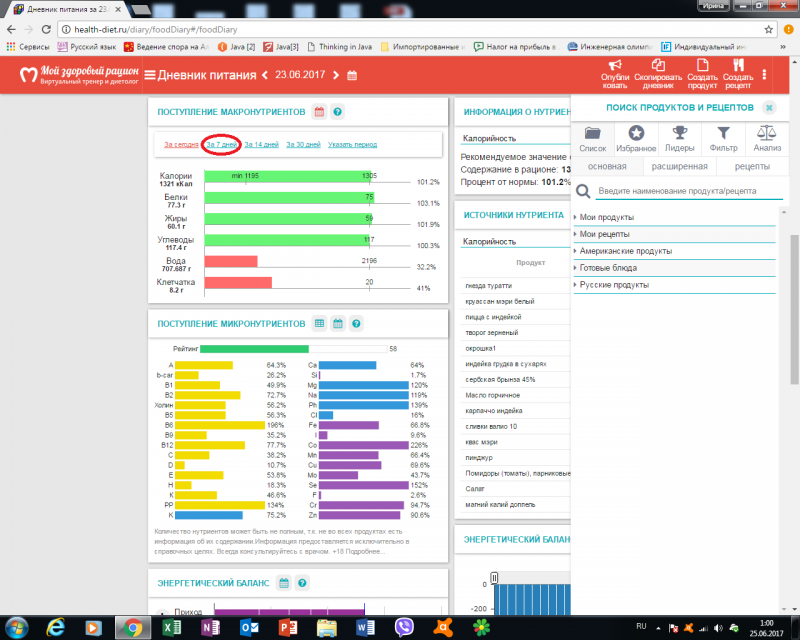Go to previous day in diary

pyautogui.click(x=265, y=75)
